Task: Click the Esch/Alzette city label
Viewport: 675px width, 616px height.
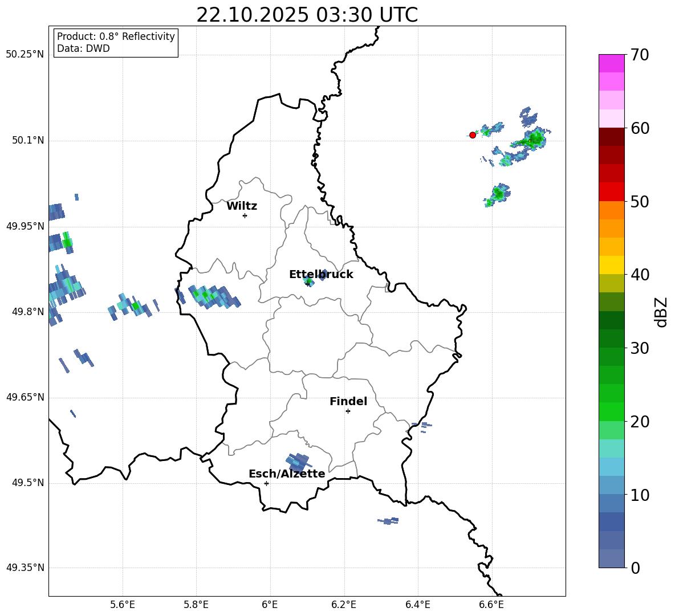Action: pos(287,474)
